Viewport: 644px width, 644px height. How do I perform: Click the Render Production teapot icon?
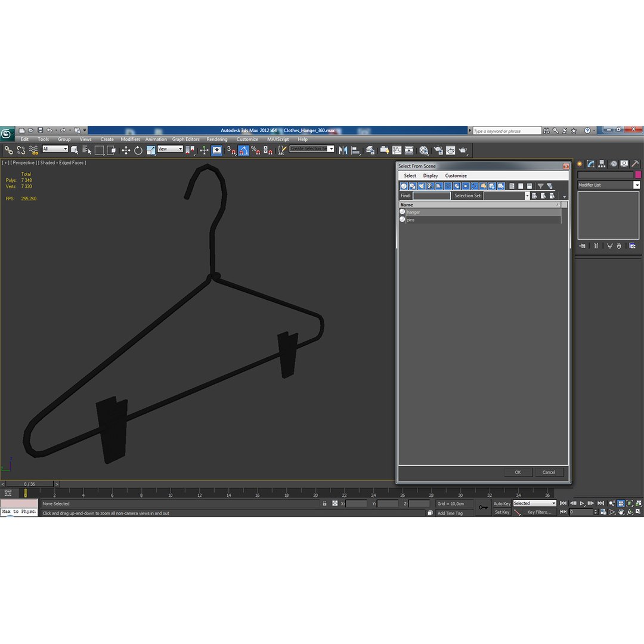tap(463, 151)
